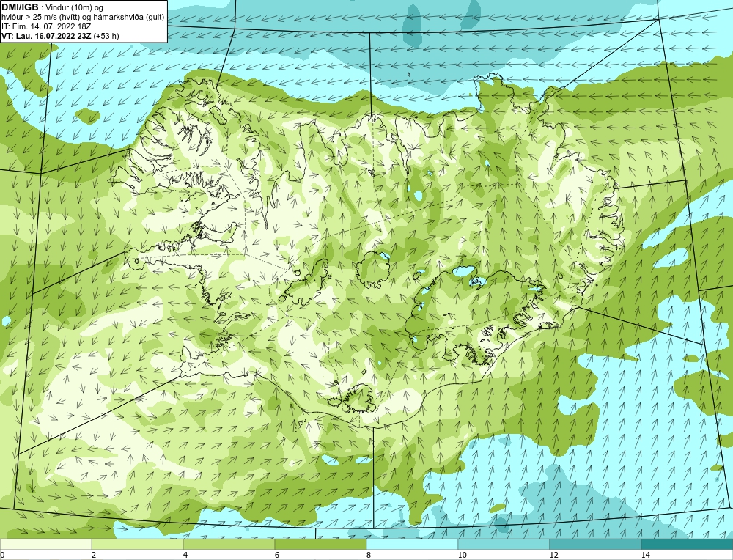Click the DMI/IGB title text
Screen dimensions: 733x560
pyautogui.click(x=20, y=7)
